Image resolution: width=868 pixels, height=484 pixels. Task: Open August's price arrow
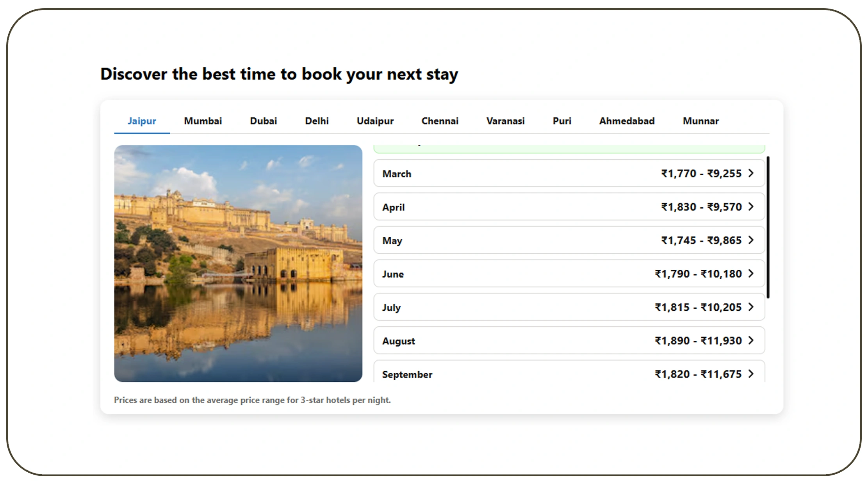coord(751,340)
